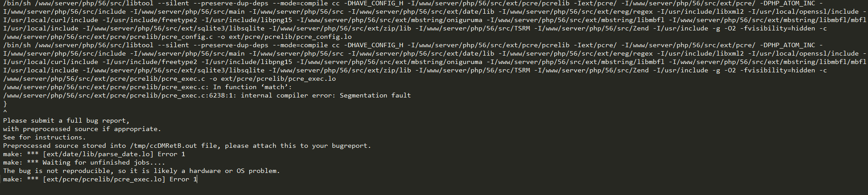Click 'please attach this to your bugreport.' text
The height and width of the screenshot is (195, 868).
298,146
